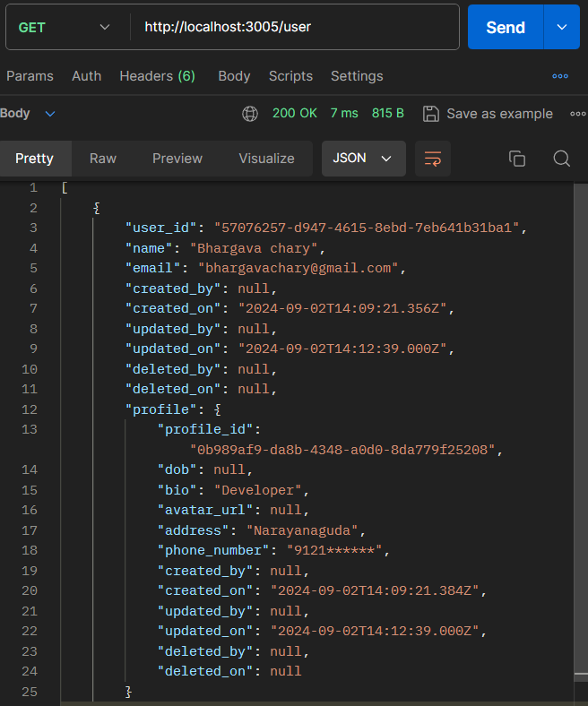Open the Headers (6) tab
Screen dimensions: 588x706
click(157, 76)
